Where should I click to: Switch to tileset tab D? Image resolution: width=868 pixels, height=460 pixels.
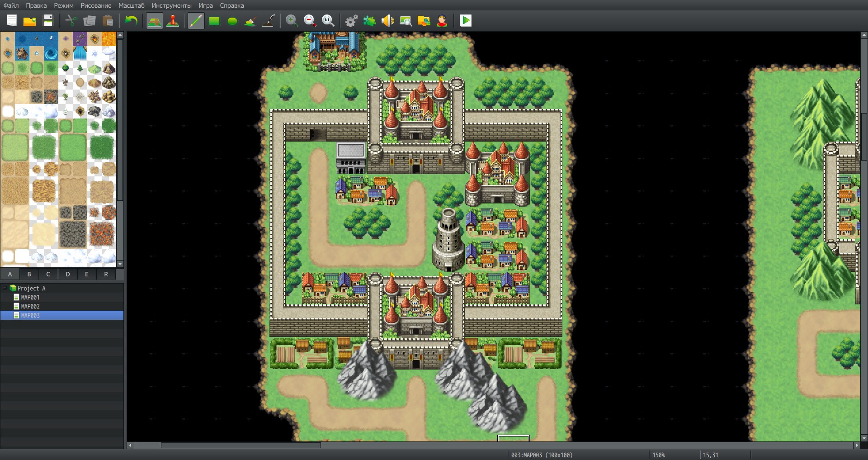coord(68,274)
